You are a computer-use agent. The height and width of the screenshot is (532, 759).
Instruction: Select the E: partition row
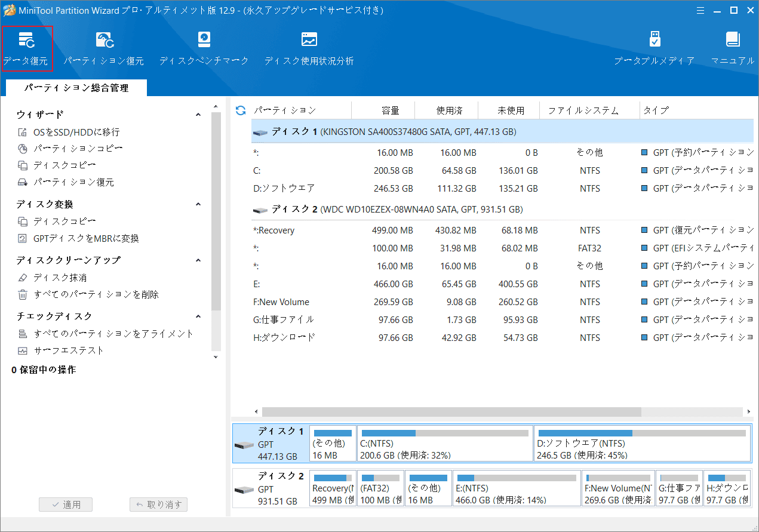(x=502, y=284)
